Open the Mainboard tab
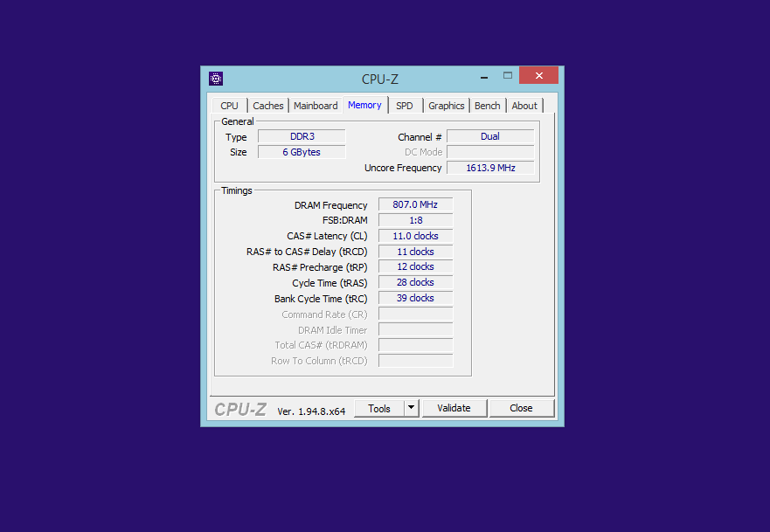Viewport: 770px width, 532px height. (316, 106)
